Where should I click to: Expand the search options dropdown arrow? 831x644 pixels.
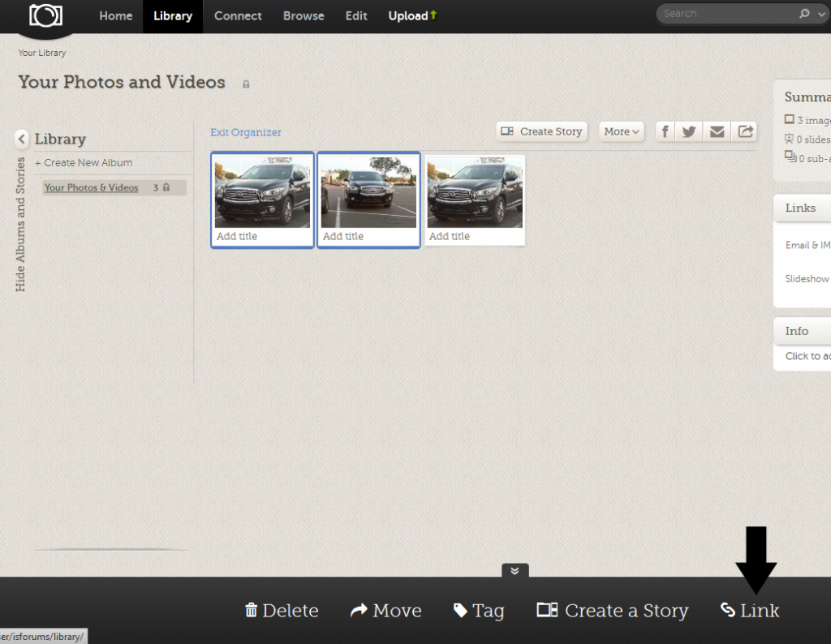pyautogui.click(x=820, y=14)
